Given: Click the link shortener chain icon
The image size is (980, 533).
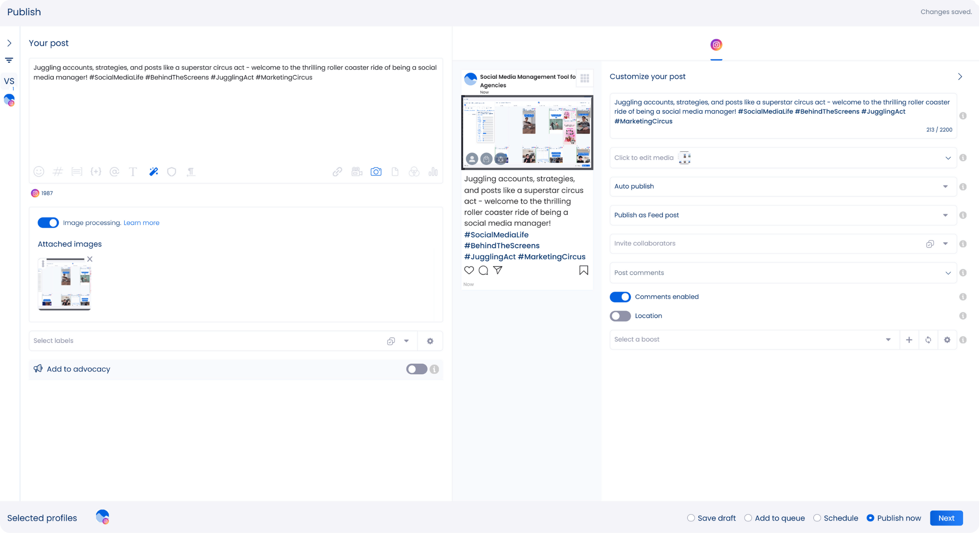Looking at the screenshot, I should pyautogui.click(x=337, y=172).
